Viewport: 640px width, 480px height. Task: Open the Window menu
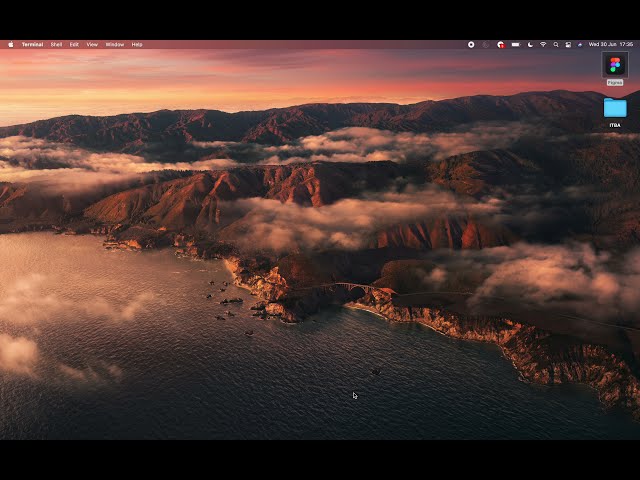[x=115, y=44]
